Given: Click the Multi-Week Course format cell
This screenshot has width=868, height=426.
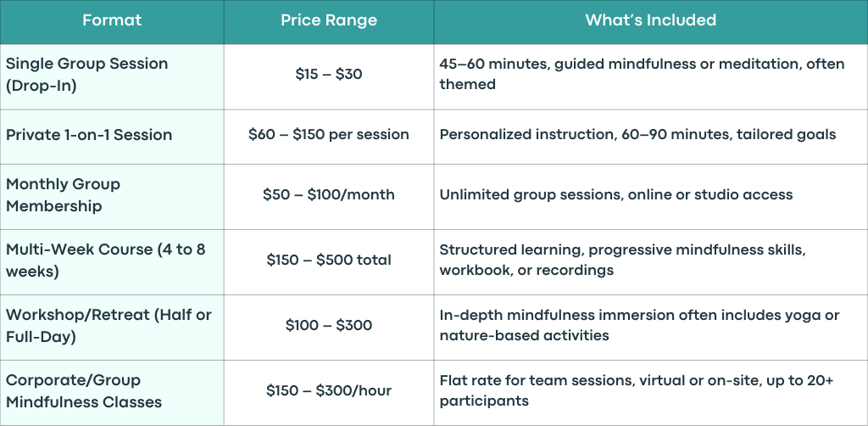Looking at the screenshot, I should coord(112,262).
